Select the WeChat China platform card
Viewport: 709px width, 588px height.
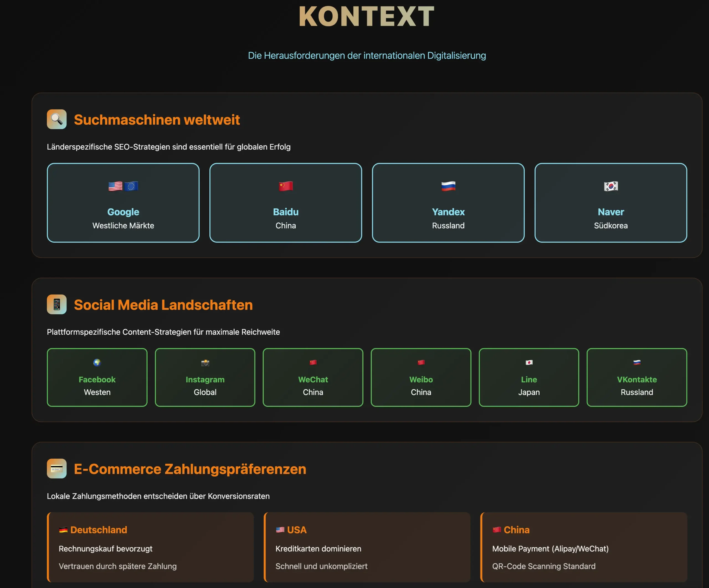click(313, 377)
